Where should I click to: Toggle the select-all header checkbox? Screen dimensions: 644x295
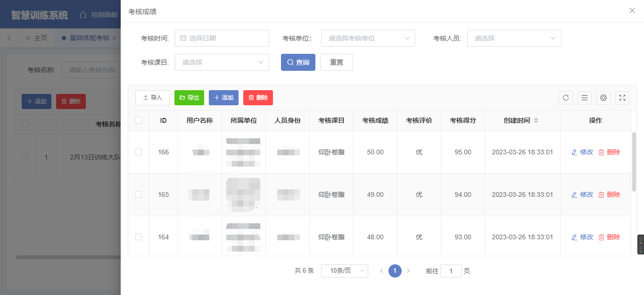point(139,120)
